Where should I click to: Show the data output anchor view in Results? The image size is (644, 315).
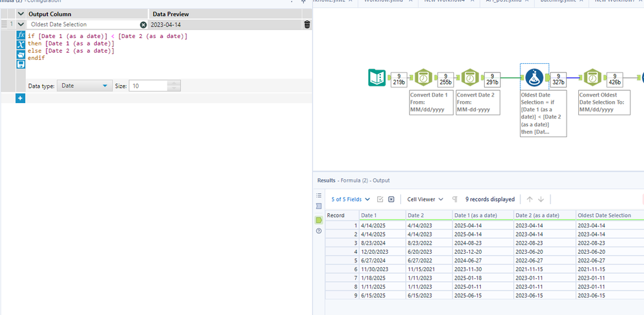[318, 220]
